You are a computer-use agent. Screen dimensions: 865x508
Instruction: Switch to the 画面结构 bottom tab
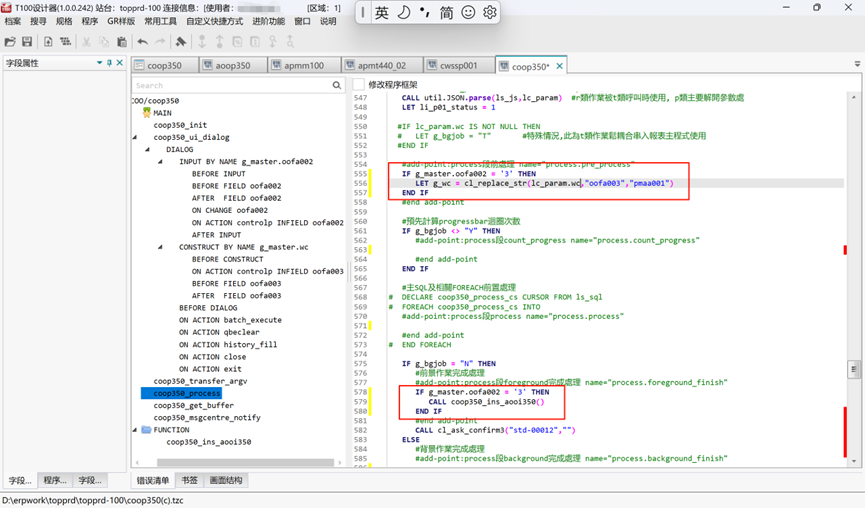(226, 480)
